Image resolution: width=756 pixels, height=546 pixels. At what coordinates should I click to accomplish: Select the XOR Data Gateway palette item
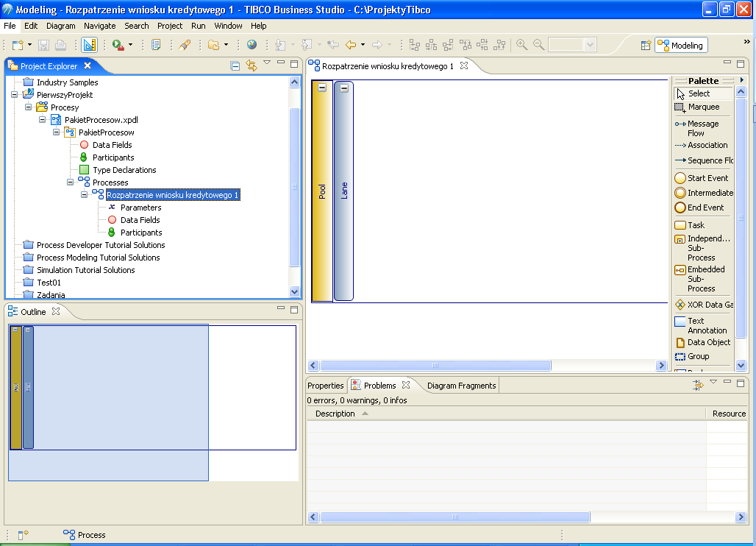click(x=703, y=305)
